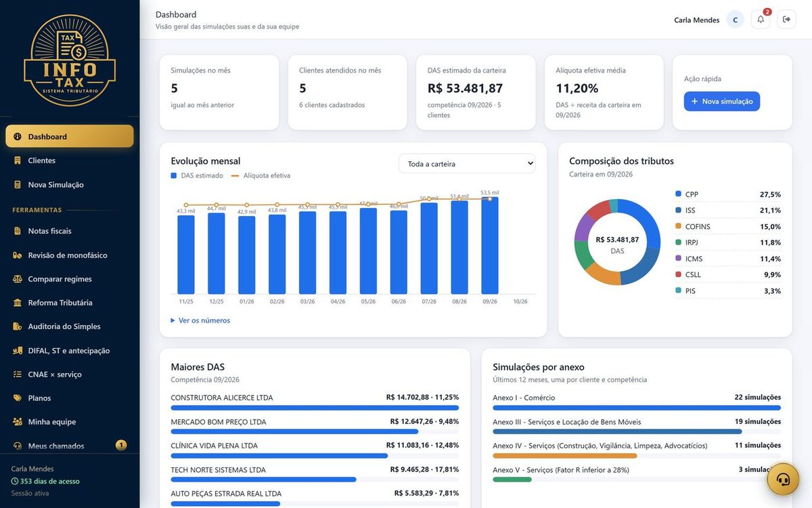This screenshot has width=812, height=508.
Task: Click the Nova Simulação sidebar icon
Action: pos(18,184)
